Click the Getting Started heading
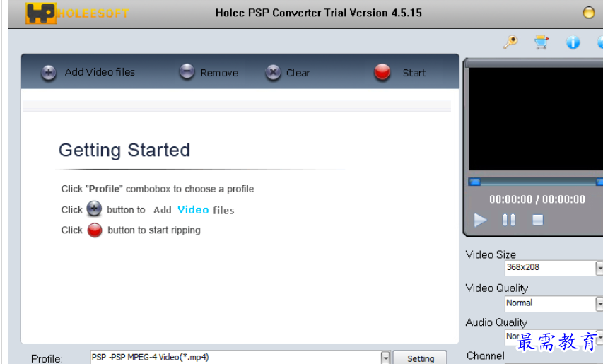 [x=124, y=151]
